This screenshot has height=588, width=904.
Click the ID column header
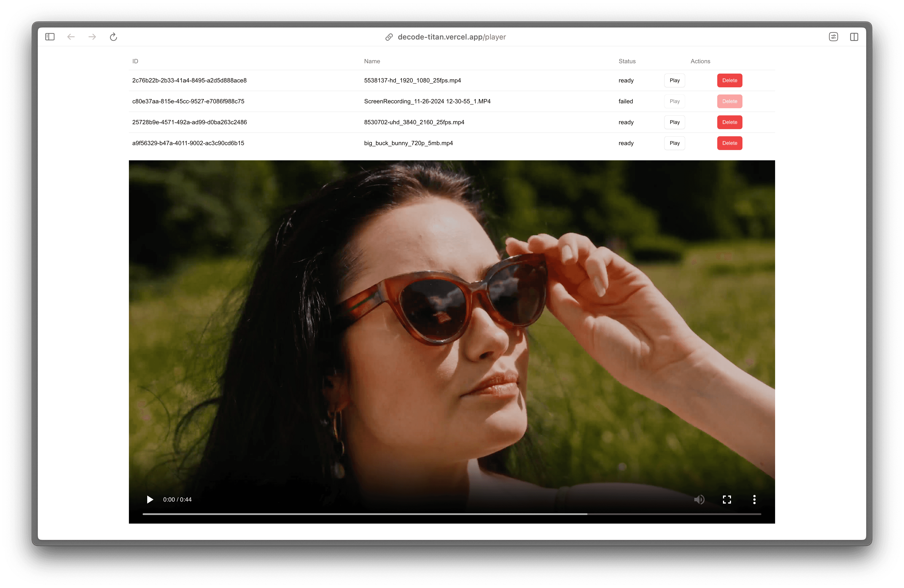pos(135,61)
